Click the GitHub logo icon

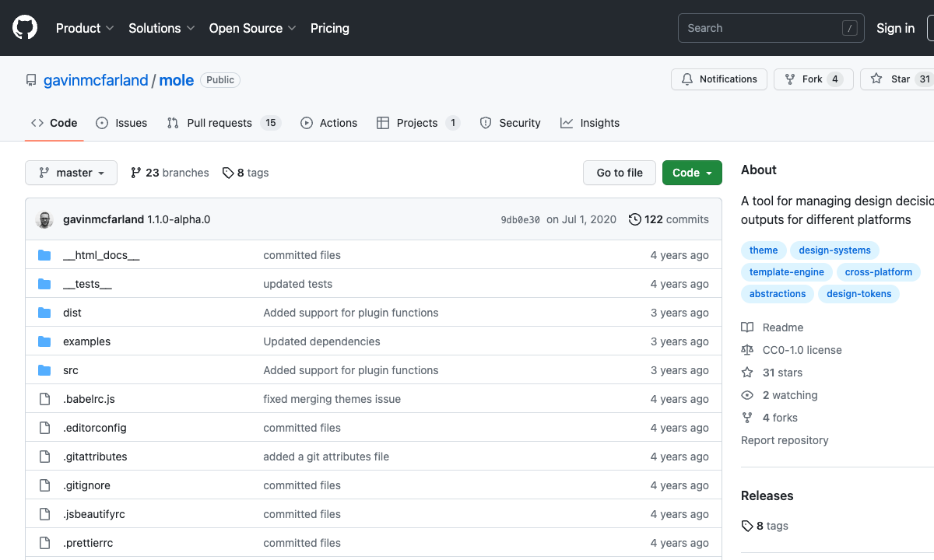point(25,28)
